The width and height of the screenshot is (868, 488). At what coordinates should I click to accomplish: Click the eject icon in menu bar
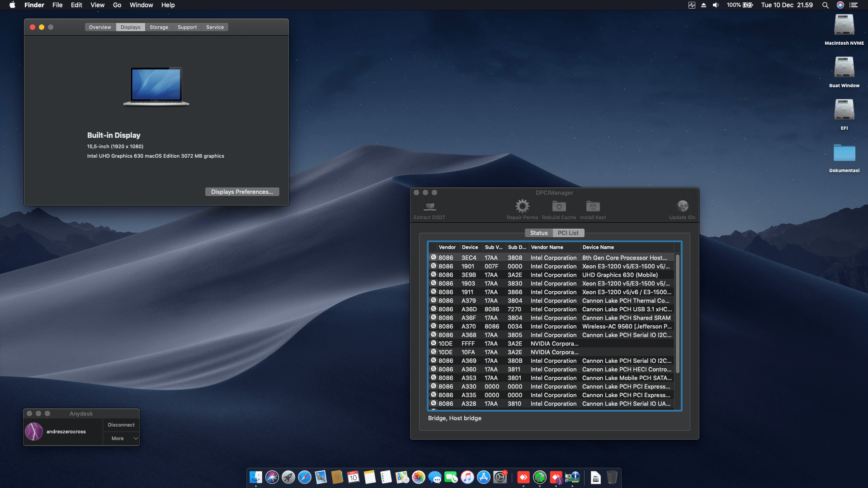[703, 5]
